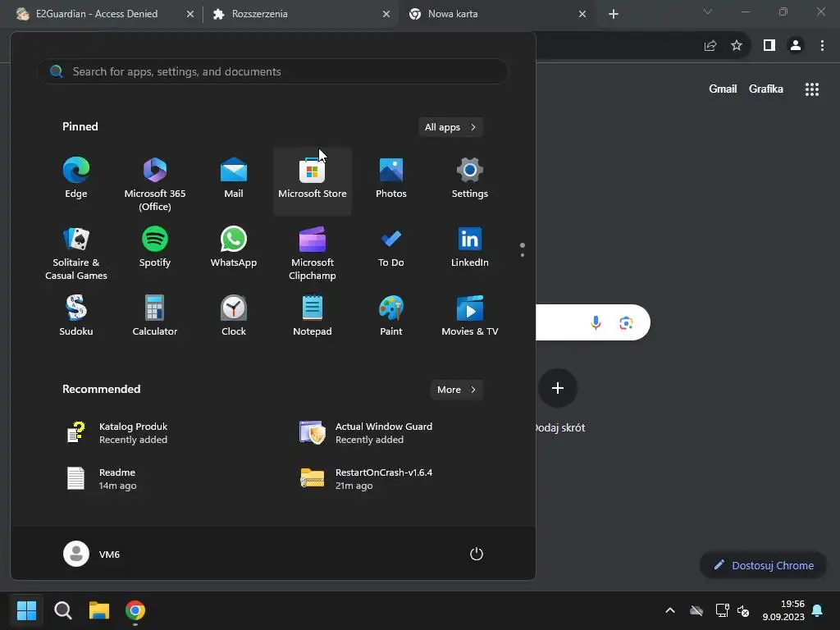Image resolution: width=840 pixels, height=630 pixels.
Task: Close the E2Guardian tab
Action: 190,14
